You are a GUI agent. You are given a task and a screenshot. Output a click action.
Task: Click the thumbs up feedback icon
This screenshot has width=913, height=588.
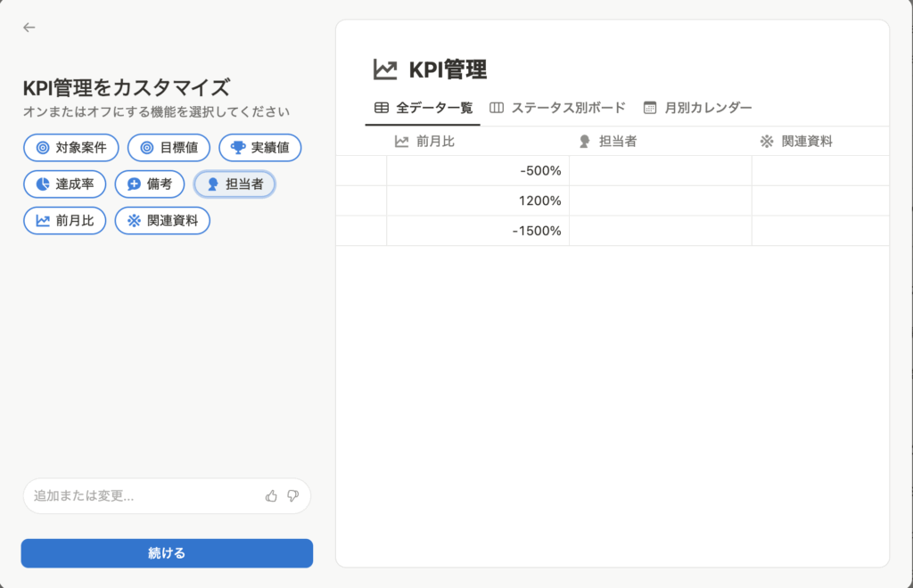click(271, 496)
